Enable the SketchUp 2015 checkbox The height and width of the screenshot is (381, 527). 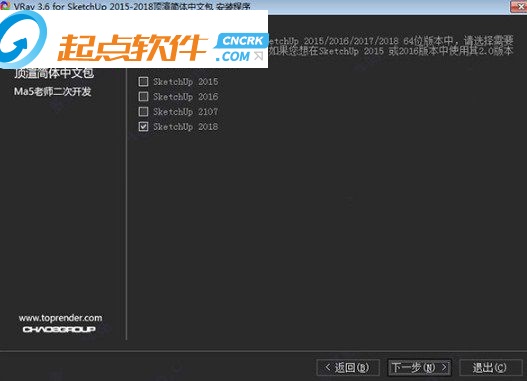[143, 81]
